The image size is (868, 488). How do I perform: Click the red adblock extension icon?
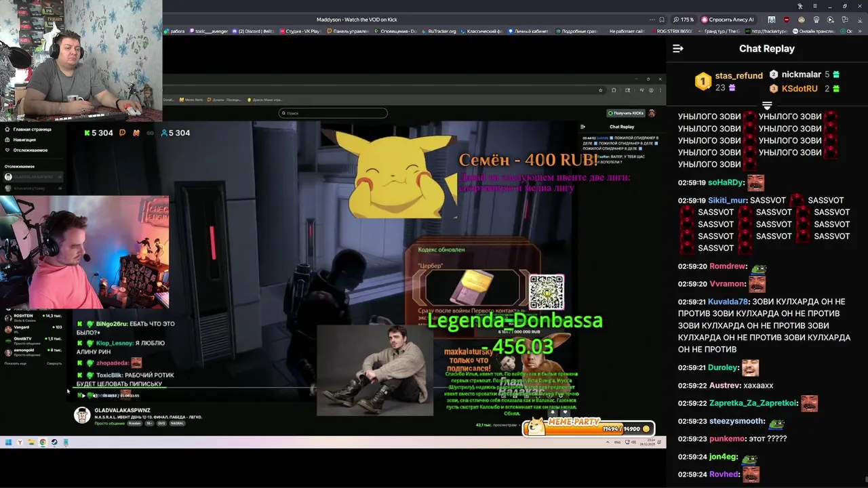pyautogui.click(x=787, y=20)
